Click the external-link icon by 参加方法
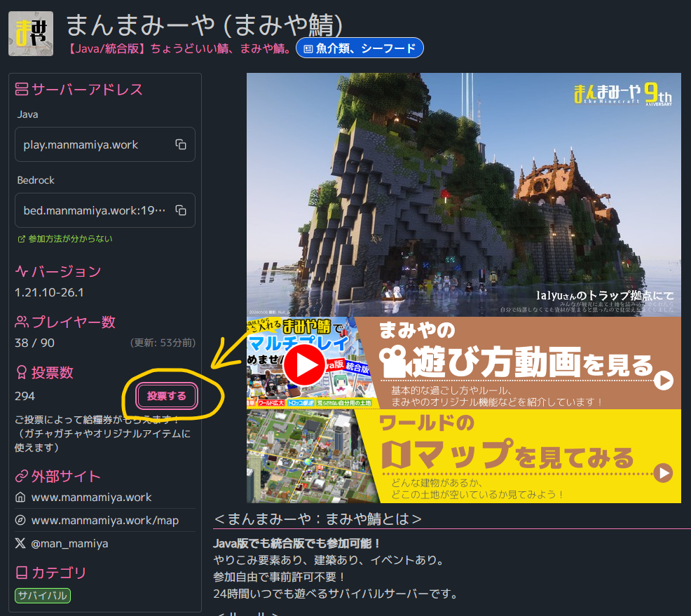Screen dimensions: 691x616 [x=21, y=239]
